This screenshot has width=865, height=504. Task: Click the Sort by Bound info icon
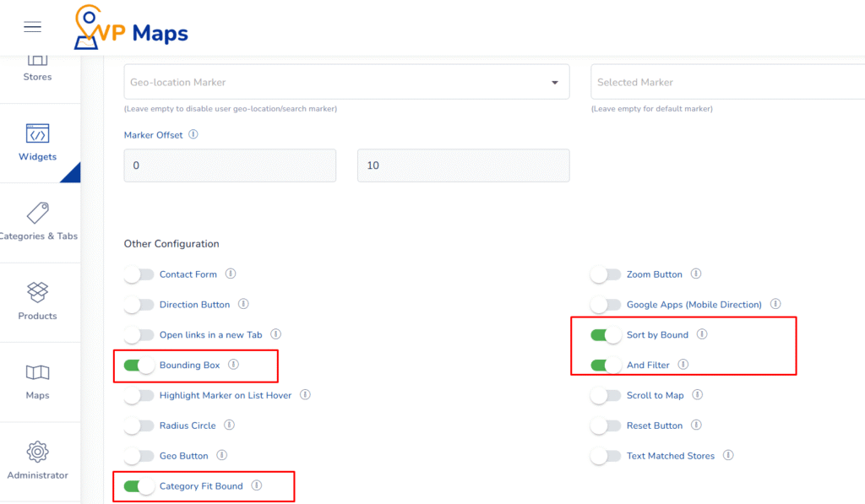(x=702, y=334)
